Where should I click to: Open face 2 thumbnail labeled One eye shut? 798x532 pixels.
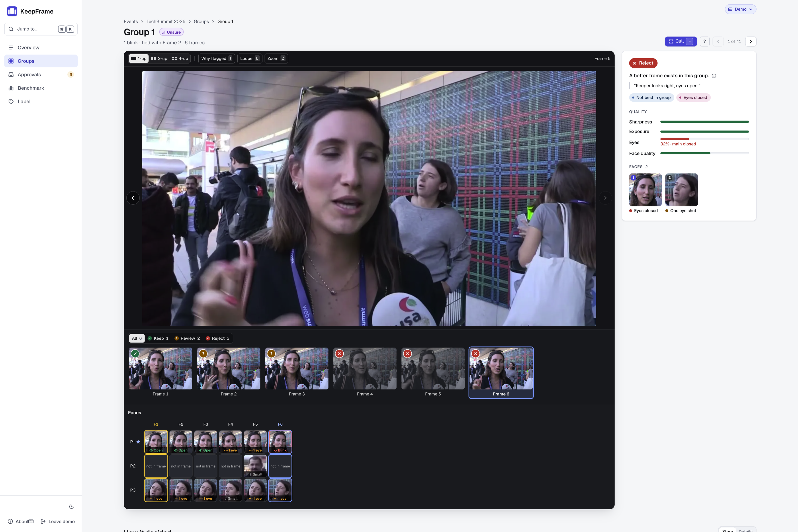(x=681, y=190)
